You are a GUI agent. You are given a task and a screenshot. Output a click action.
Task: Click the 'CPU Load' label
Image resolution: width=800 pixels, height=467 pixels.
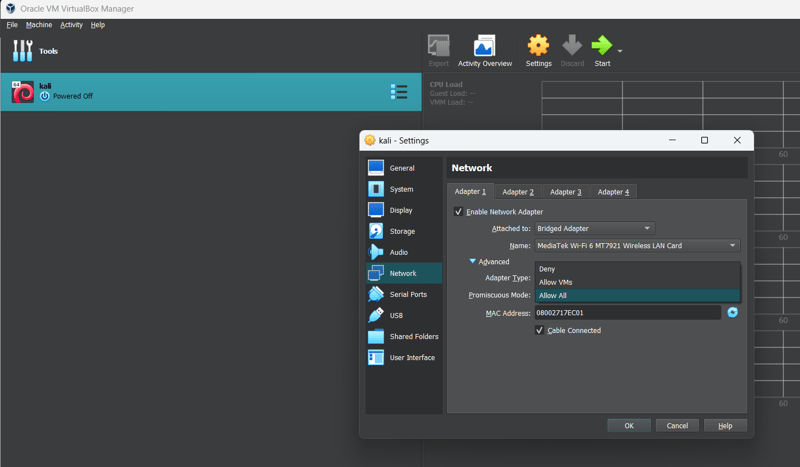click(x=446, y=84)
